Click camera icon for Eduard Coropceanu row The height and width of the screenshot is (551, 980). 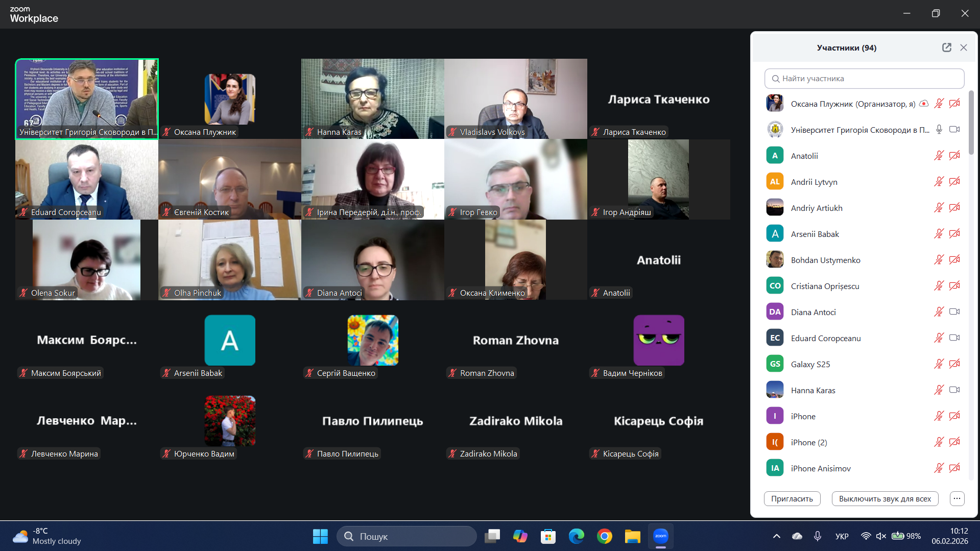tap(954, 338)
